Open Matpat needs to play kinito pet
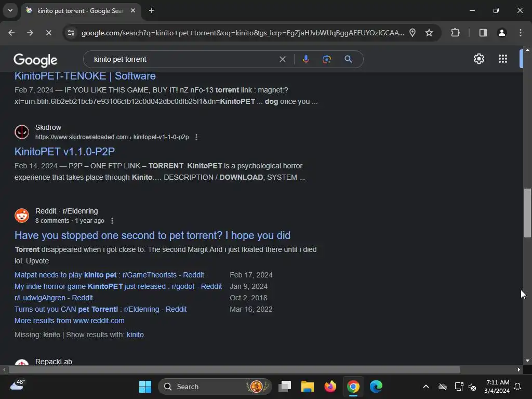 [x=109, y=275]
